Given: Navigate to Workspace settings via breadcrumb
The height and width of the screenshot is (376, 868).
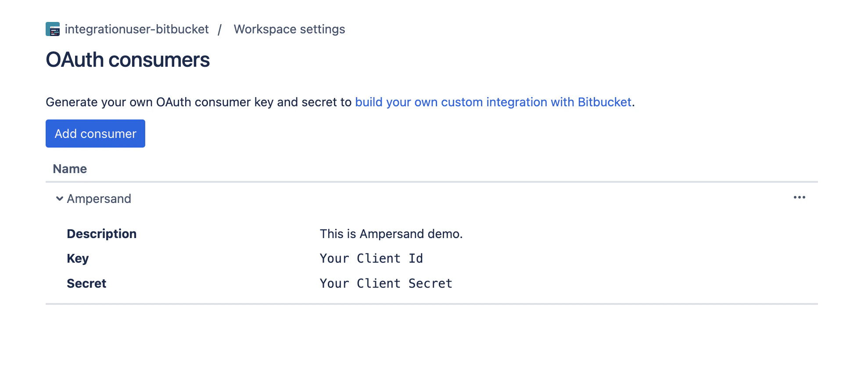Looking at the screenshot, I should (289, 29).
